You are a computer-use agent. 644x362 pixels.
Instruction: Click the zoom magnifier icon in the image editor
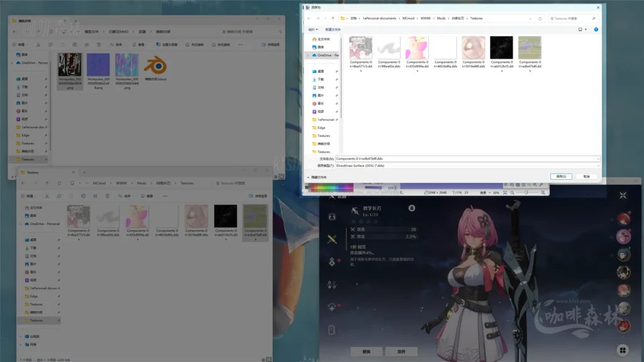[512, 193]
